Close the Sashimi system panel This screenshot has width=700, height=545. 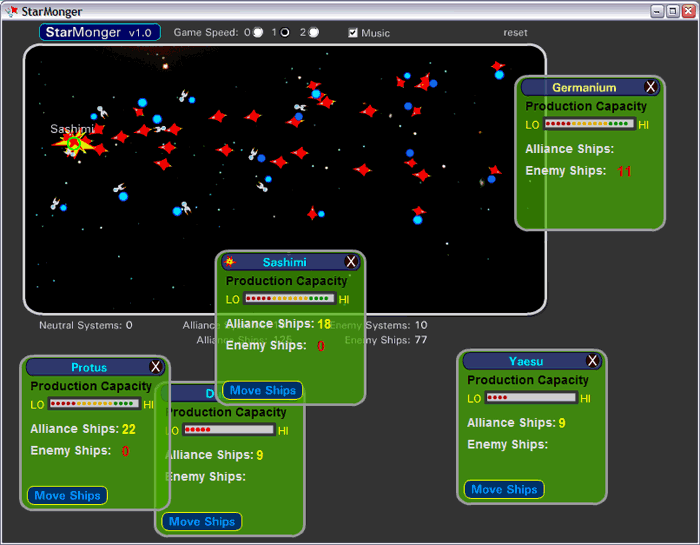tap(351, 262)
